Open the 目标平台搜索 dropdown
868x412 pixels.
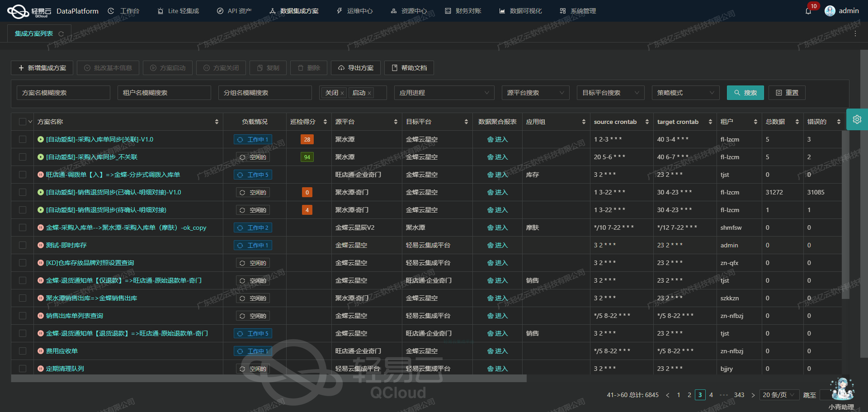coord(611,93)
